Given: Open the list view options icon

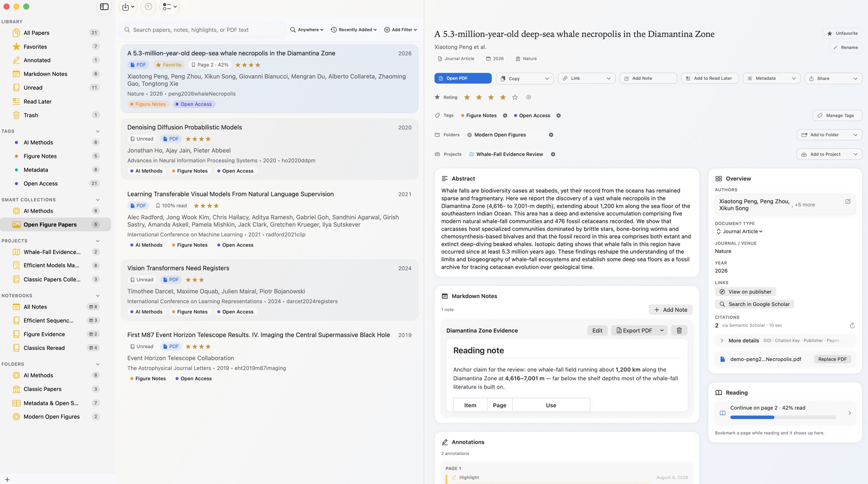Looking at the screenshot, I should [170, 7].
